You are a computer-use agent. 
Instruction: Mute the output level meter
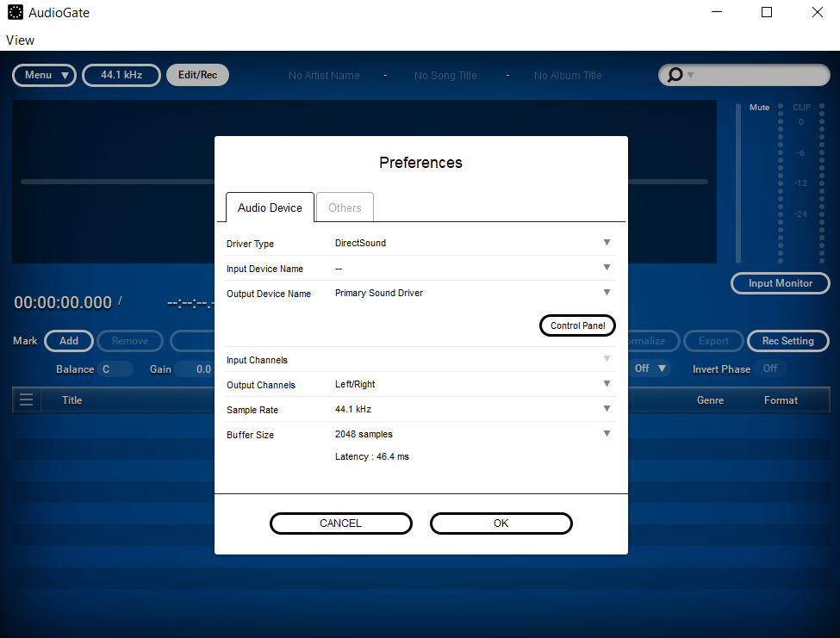coord(759,107)
